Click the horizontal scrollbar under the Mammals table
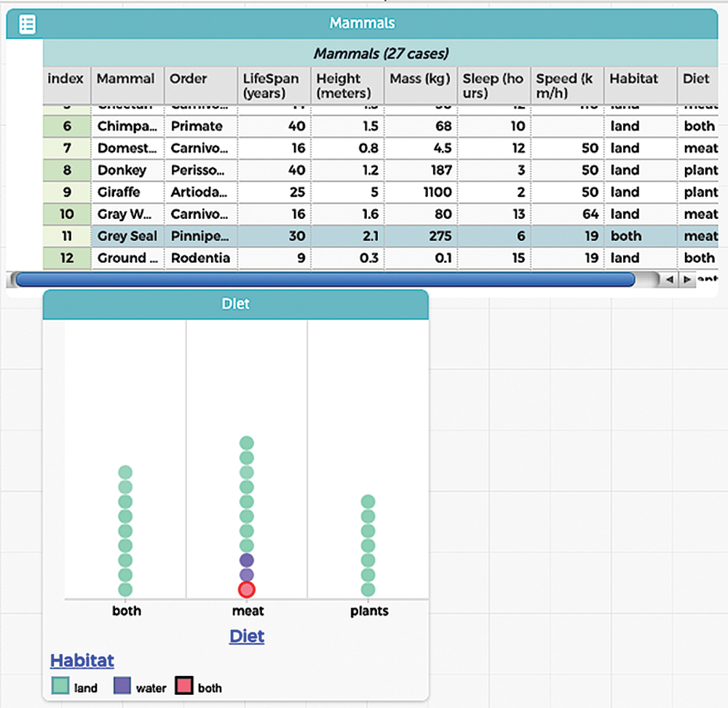The image size is (728, 708). click(328, 279)
